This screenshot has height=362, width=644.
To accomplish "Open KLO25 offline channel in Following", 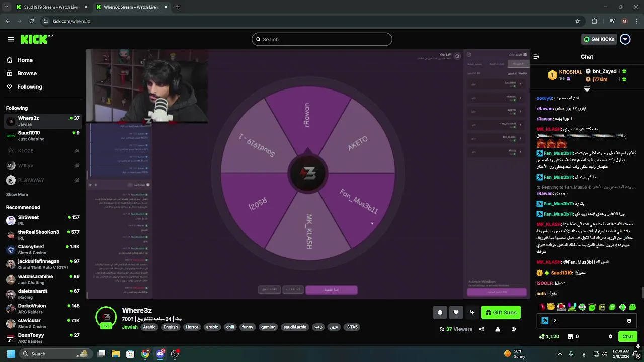I will [43, 151].
